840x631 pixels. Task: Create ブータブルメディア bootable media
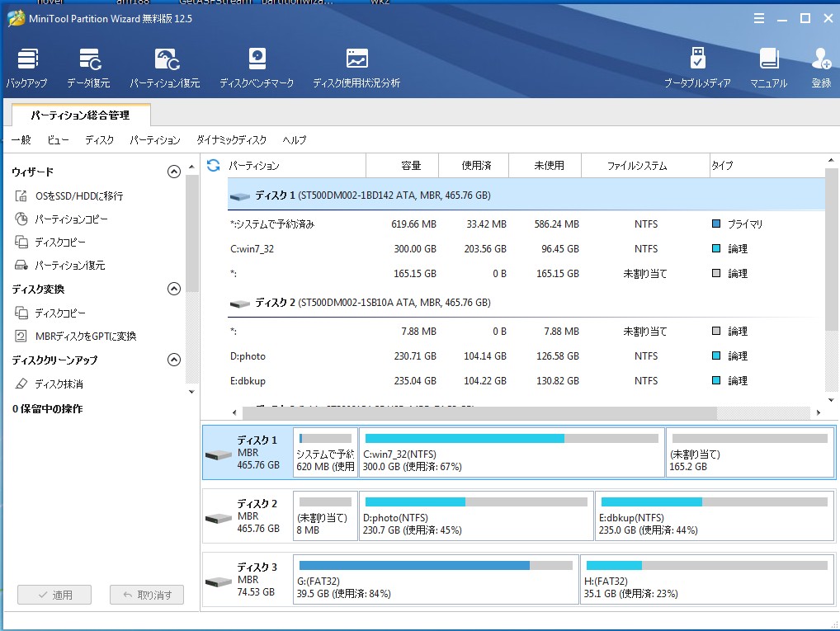click(697, 68)
